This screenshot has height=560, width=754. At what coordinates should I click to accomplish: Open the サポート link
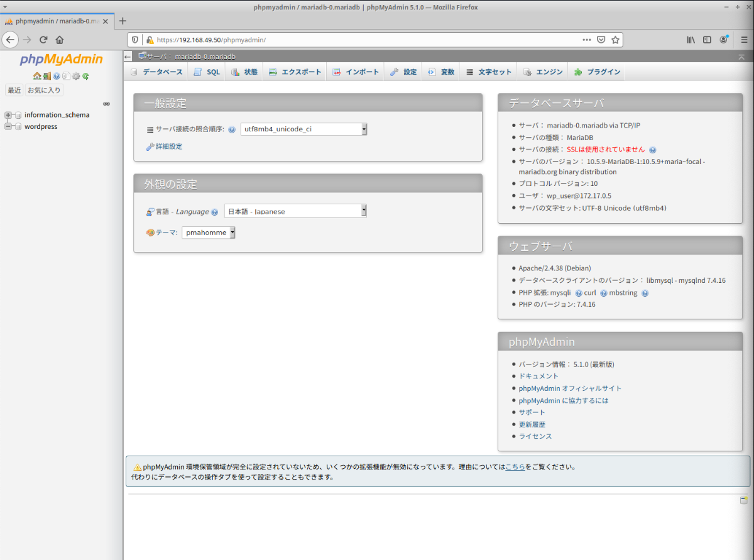point(532,412)
